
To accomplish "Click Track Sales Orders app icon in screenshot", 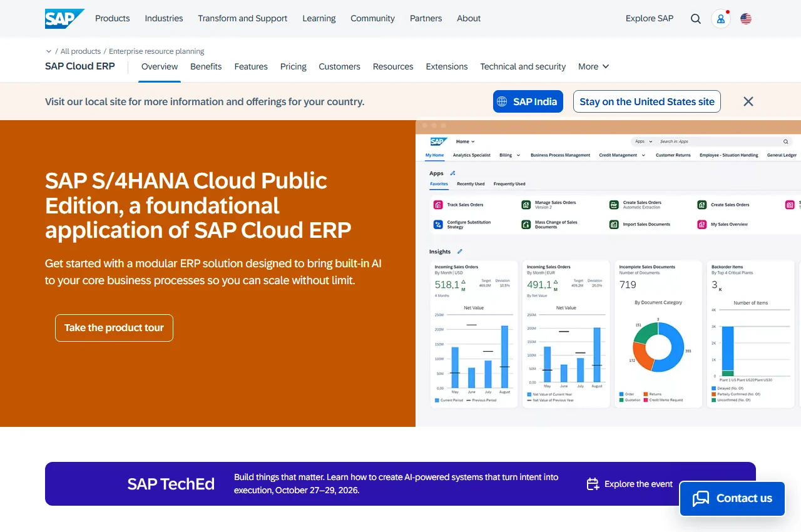I will tap(438, 205).
